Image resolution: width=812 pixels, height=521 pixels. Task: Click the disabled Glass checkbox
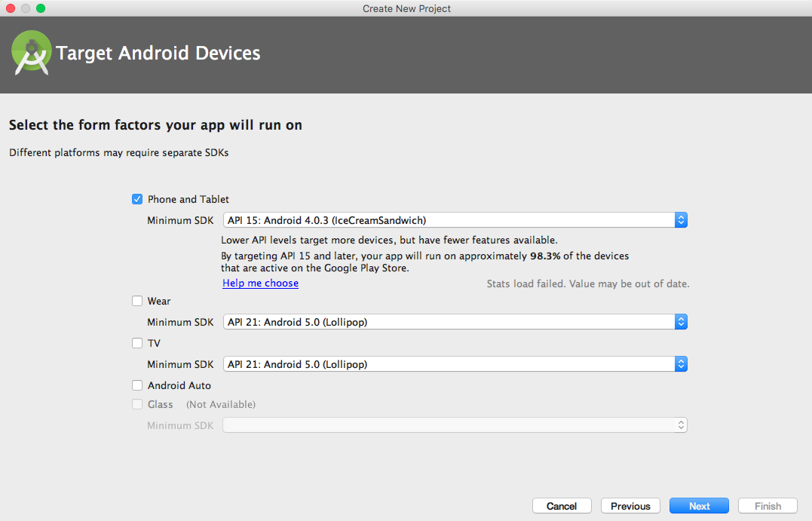point(137,404)
